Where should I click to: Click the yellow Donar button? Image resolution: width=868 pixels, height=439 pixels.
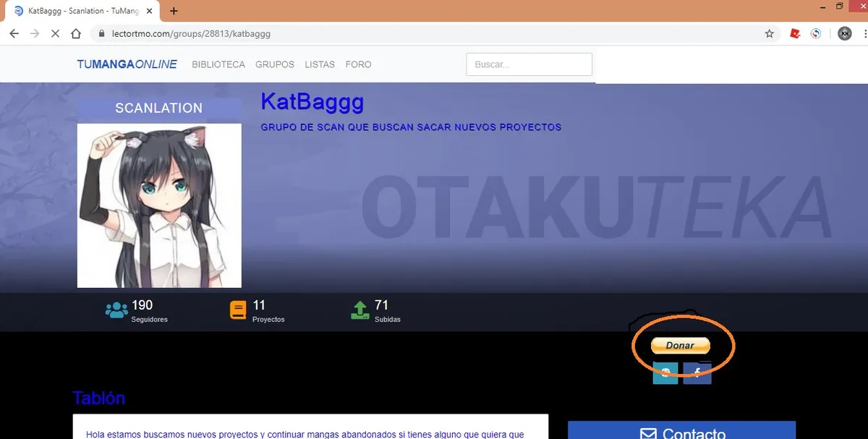click(680, 346)
